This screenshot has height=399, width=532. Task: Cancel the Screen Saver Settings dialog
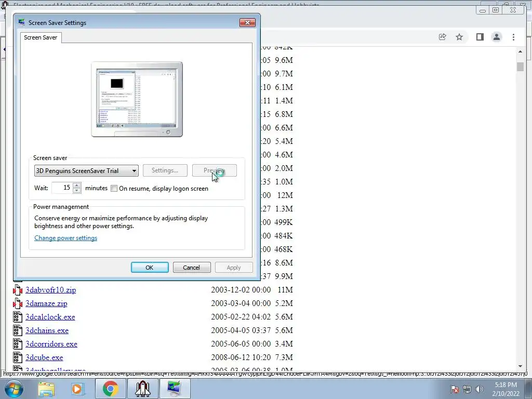192,268
